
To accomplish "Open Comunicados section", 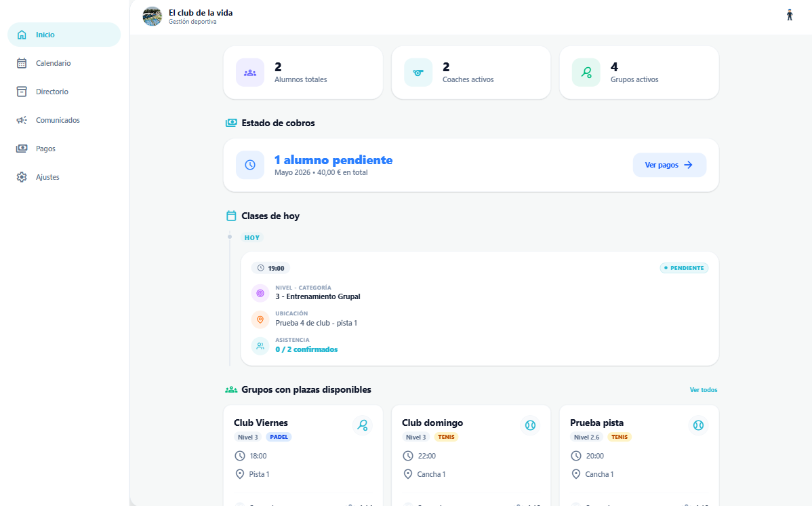I will tap(64, 120).
